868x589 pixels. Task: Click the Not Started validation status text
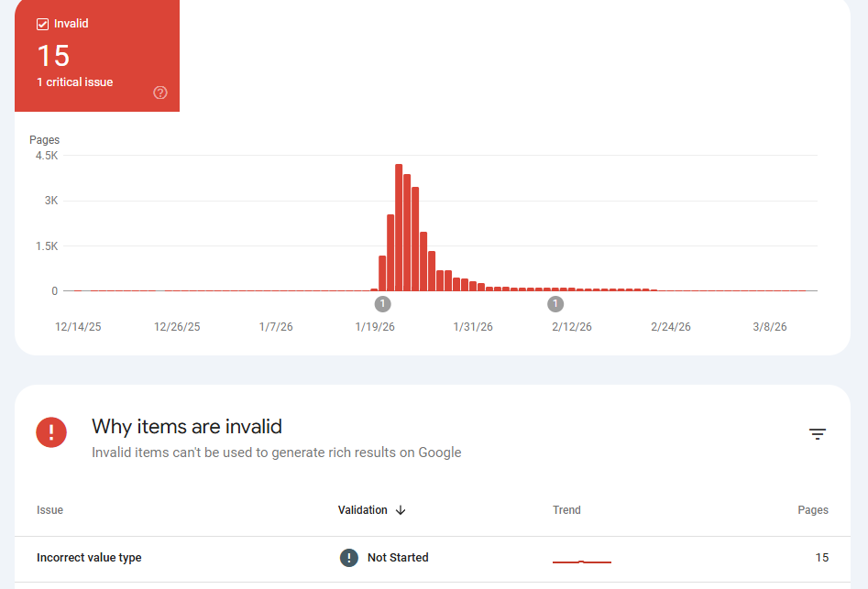pos(398,558)
